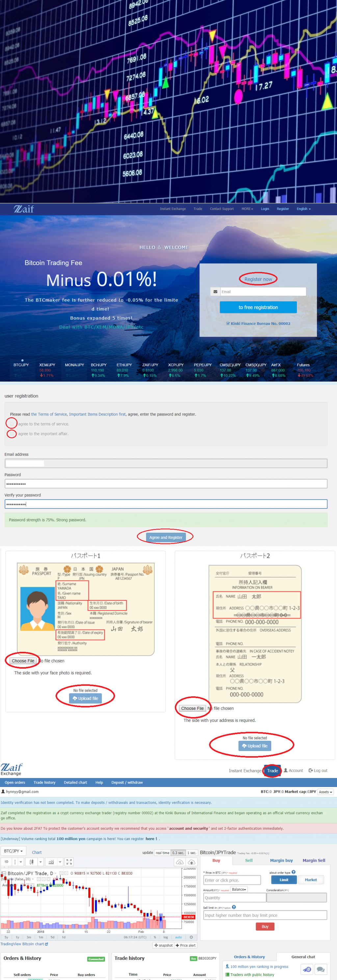337x980 pixels.
Task: Open the chart indicators button
Action: (x=51, y=862)
